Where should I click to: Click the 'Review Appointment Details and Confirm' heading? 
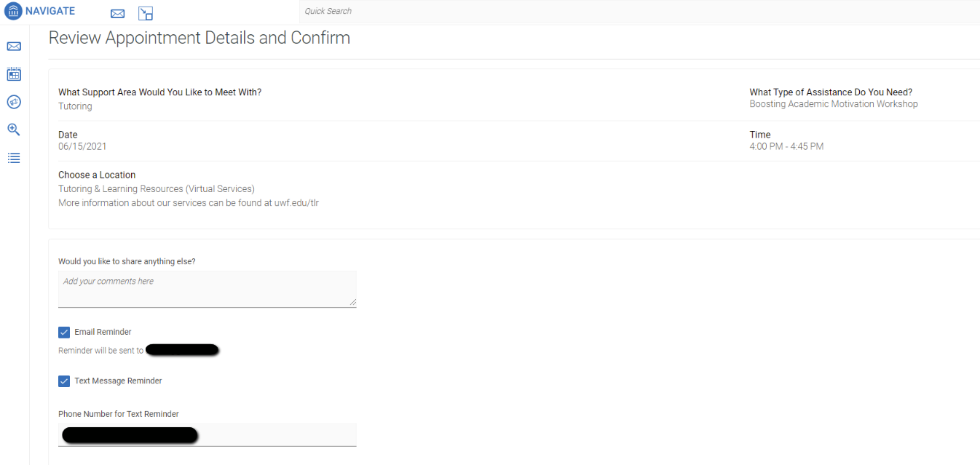(199, 38)
